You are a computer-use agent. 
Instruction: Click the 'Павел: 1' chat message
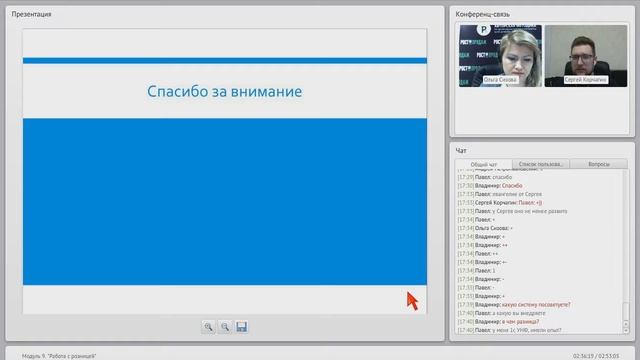476,271
